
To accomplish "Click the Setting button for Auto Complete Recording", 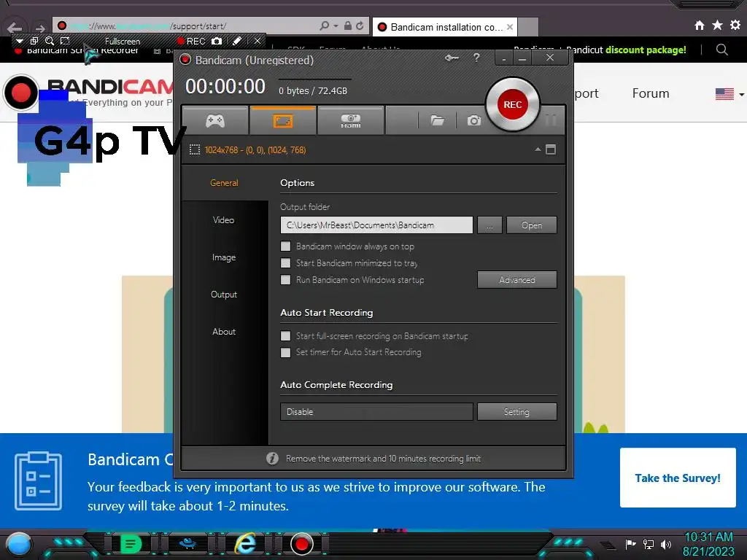I will click(517, 412).
